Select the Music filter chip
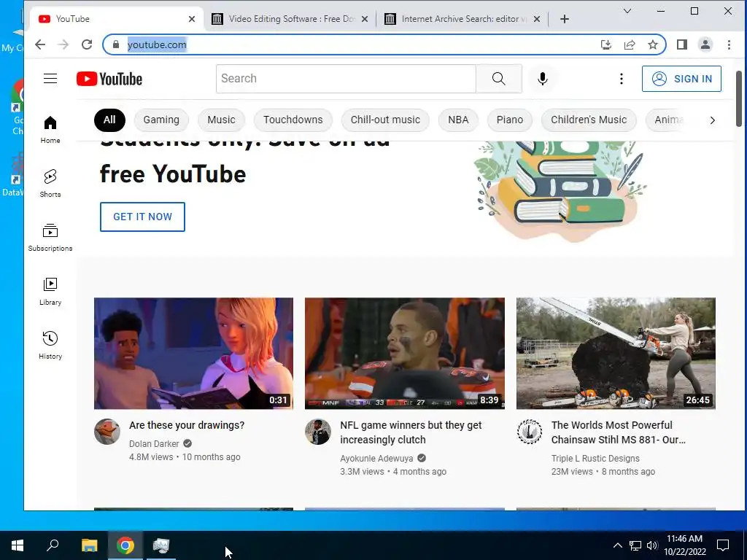Image resolution: width=747 pixels, height=560 pixels. [x=221, y=120]
